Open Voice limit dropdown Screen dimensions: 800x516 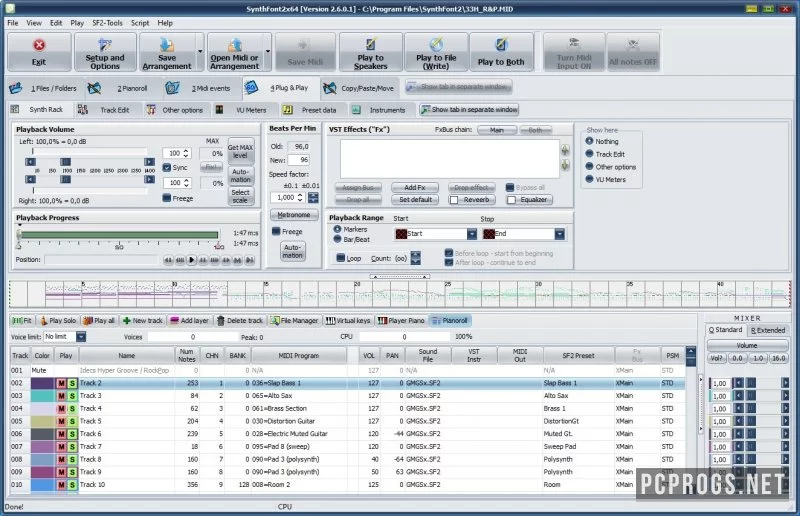point(81,337)
